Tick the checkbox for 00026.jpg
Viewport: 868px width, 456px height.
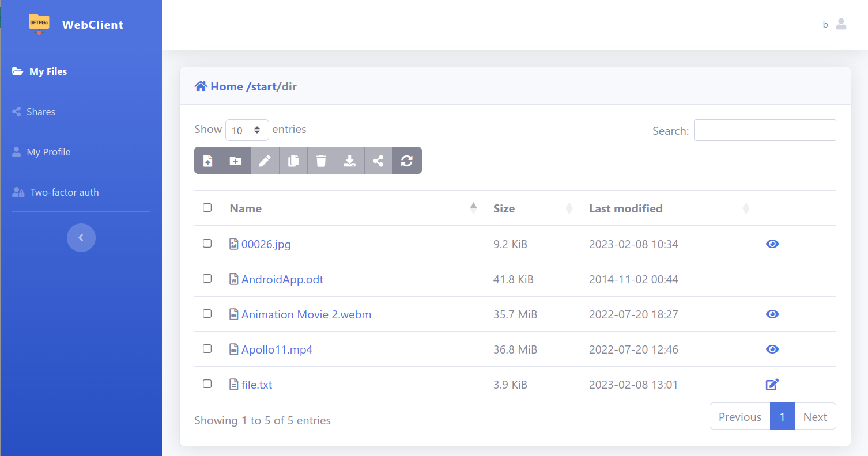[x=207, y=244]
